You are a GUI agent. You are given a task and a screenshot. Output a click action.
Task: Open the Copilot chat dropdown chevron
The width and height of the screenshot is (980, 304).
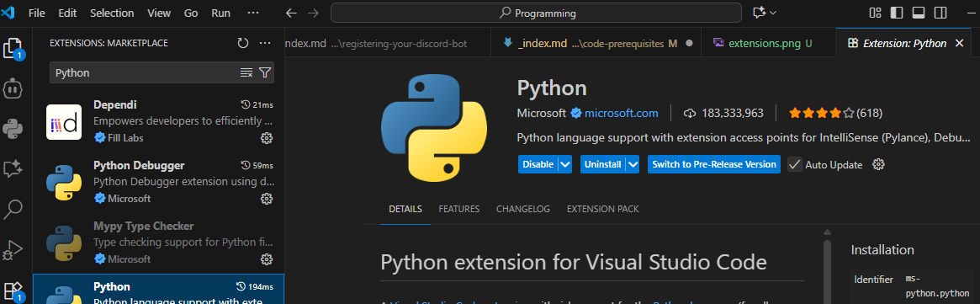tap(773, 13)
